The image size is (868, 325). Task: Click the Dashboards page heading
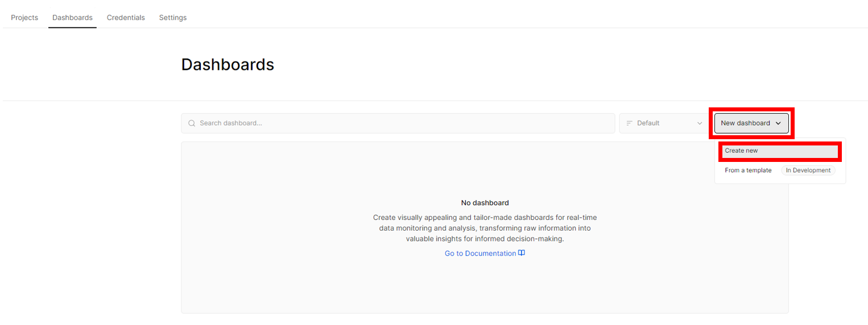click(228, 65)
